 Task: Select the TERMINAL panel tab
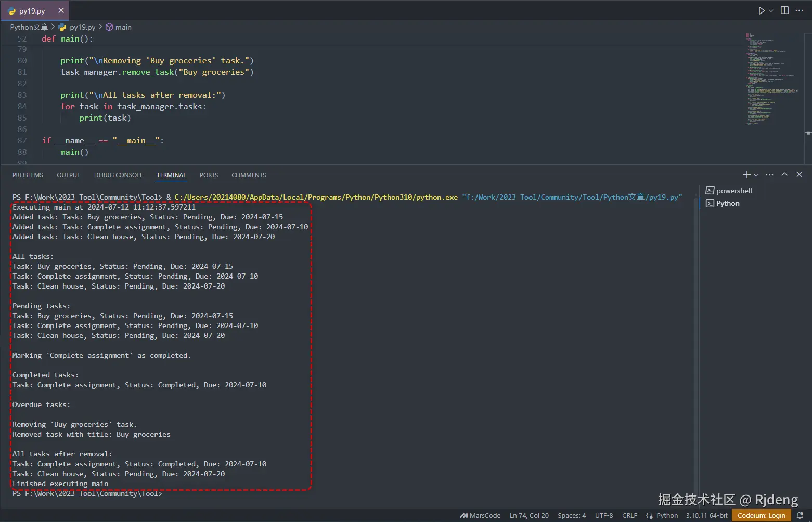coord(171,175)
